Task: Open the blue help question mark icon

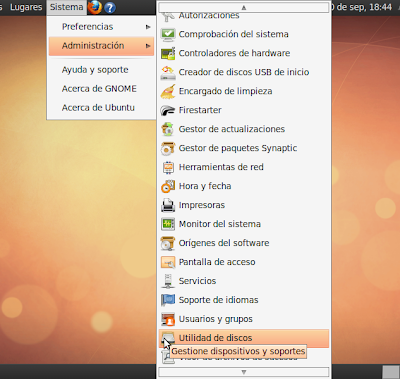Action: tap(110, 7)
